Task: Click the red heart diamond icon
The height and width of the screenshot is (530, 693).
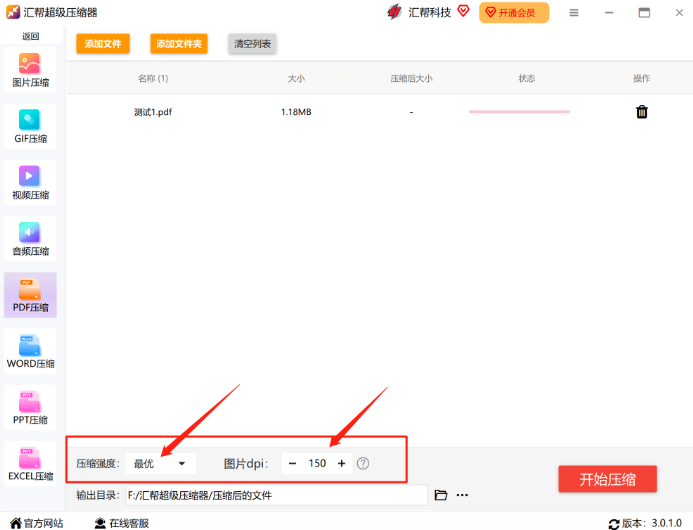Action: [463, 11]
